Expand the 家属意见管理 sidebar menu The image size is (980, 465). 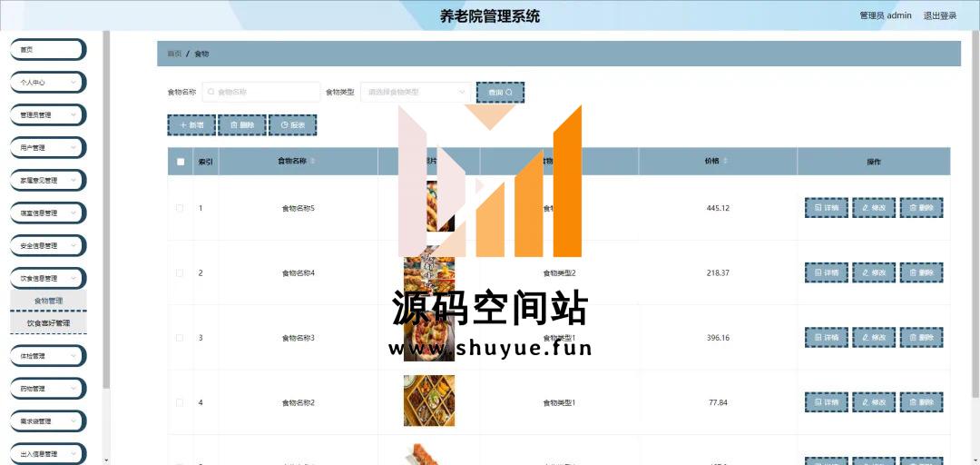pyautogui.click(x=48, y=180)
